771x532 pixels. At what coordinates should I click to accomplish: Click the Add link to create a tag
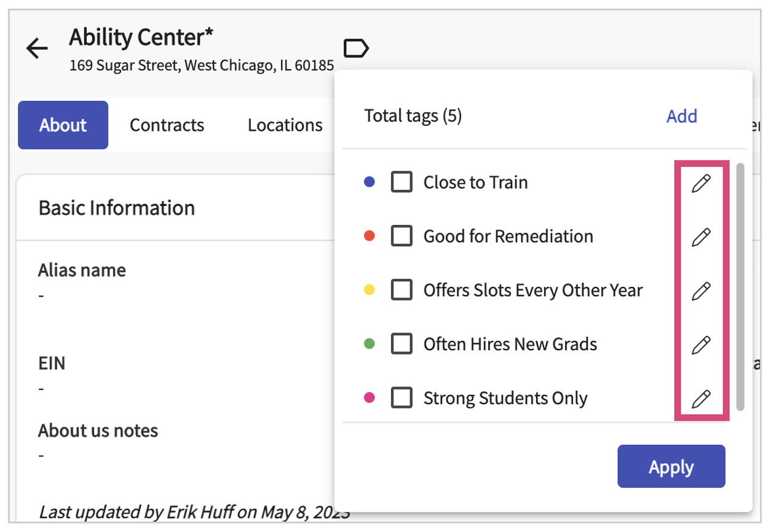pos(681,116)
